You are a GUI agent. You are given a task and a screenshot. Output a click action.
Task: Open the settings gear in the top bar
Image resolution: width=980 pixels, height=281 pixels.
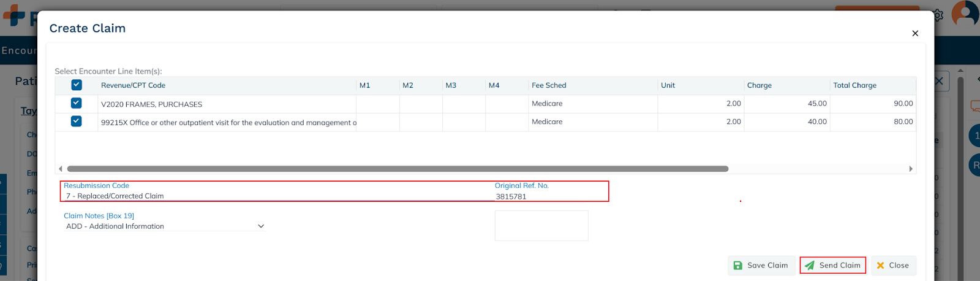pyautogui.click(x=938, y=15)
